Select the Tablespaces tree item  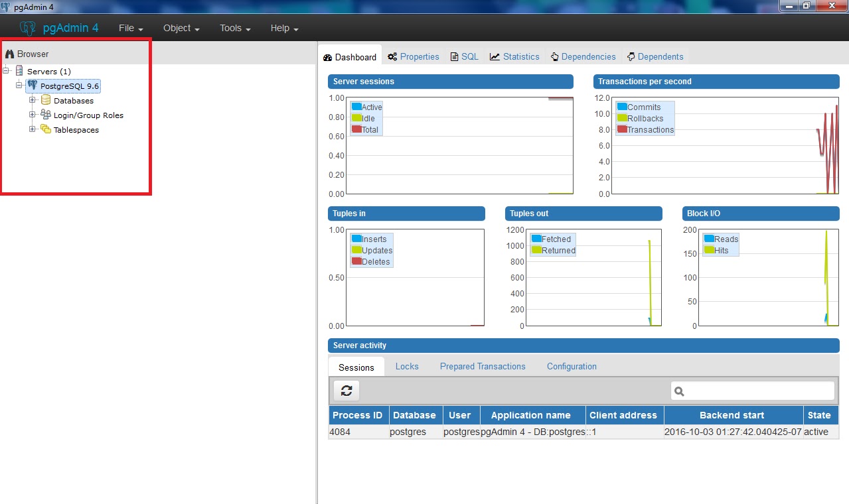pos(76,130)
